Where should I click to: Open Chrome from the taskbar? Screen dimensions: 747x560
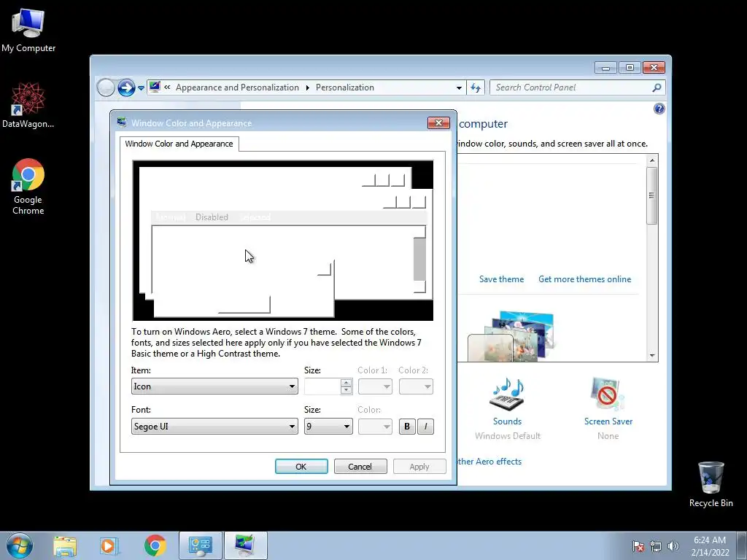155,545
